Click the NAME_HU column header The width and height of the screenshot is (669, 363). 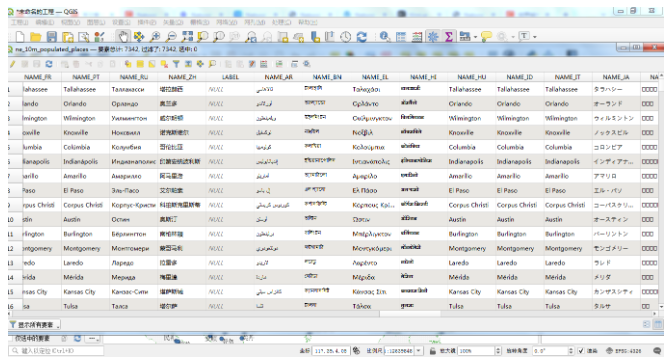coord(471,77)
